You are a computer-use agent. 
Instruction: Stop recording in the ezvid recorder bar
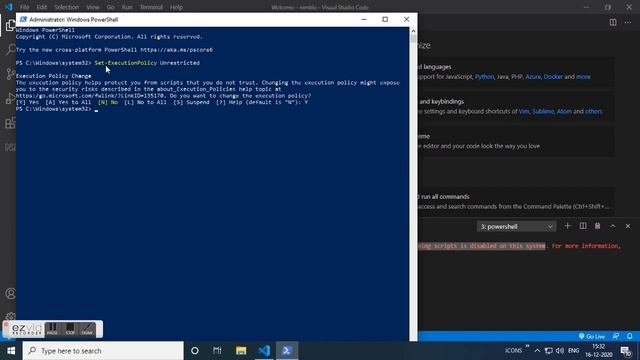70,329
